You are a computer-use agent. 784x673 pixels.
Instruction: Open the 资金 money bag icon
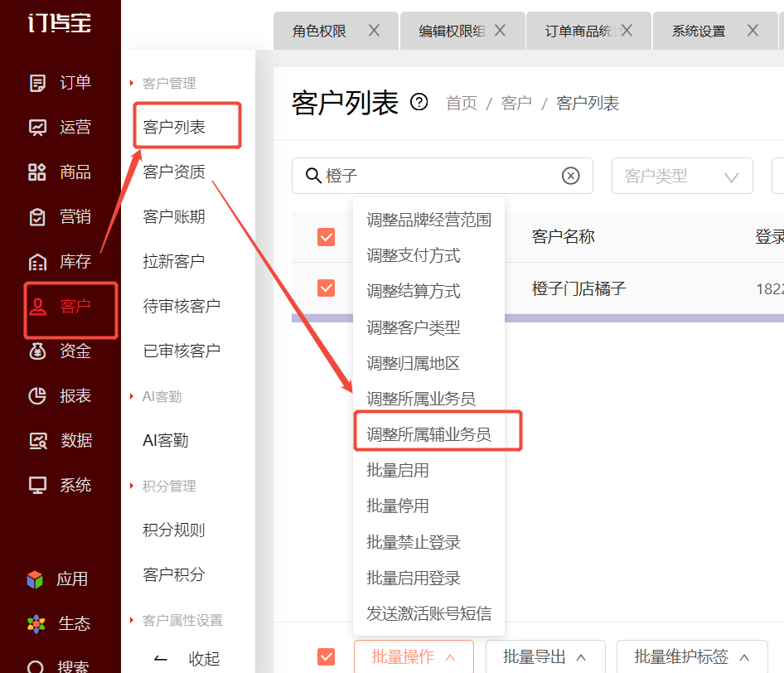point(37,351)
